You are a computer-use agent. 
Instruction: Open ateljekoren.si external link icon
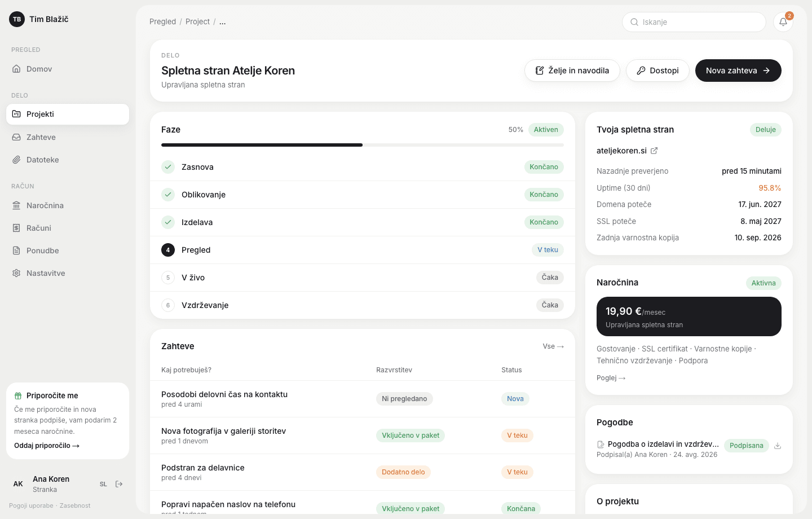(654, 151)
